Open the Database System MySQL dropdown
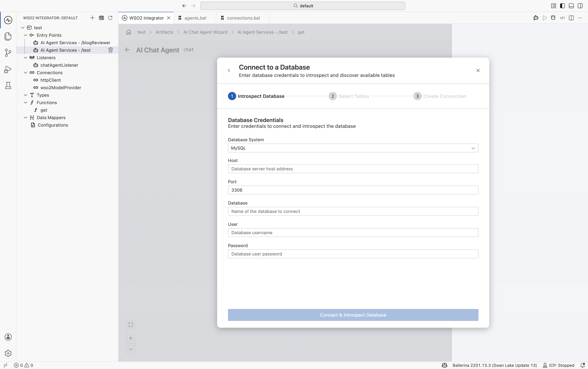The height and width of the screenshot is (369, 588). pos(353,148)
